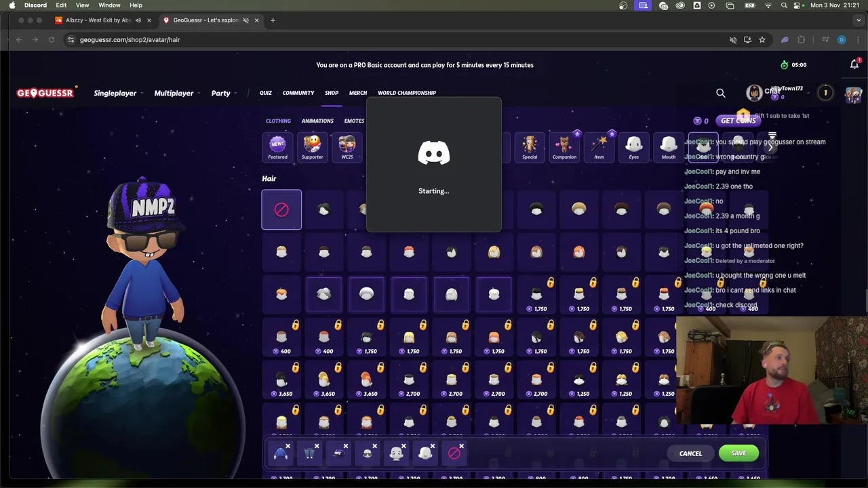Open the Quiz nav link
Viewport: 868px width, 488px height.
point(265,93)
